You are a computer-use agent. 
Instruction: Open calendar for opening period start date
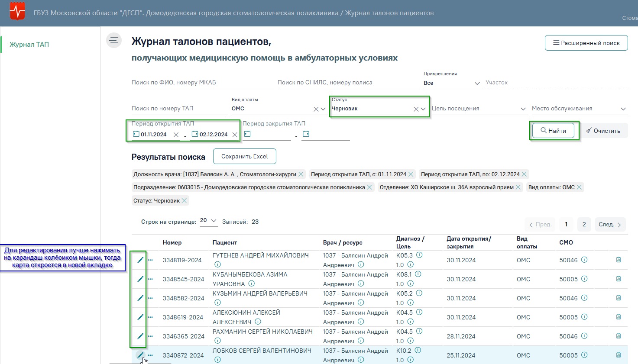pyautogui.click(x=136, y=134)
